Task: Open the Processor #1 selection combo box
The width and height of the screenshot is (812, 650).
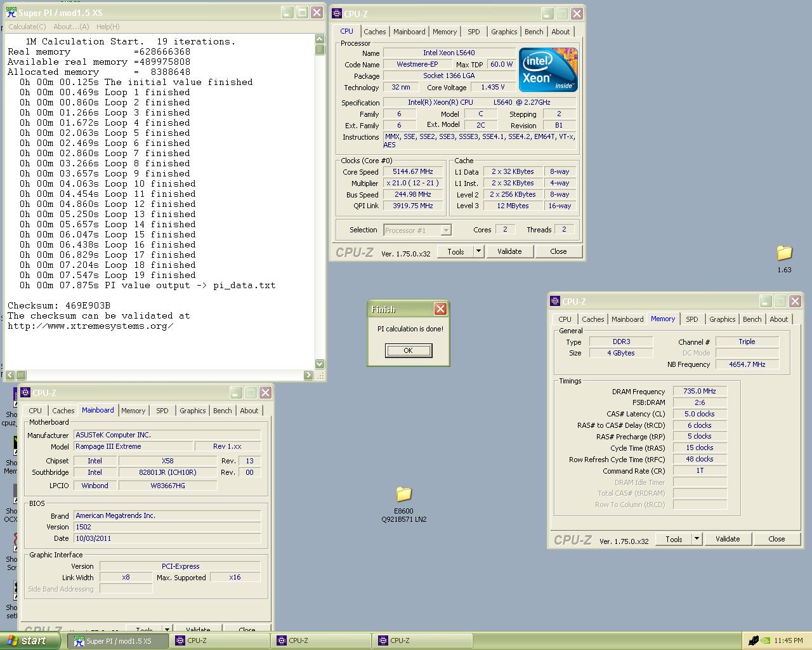Action: [417, 230]
